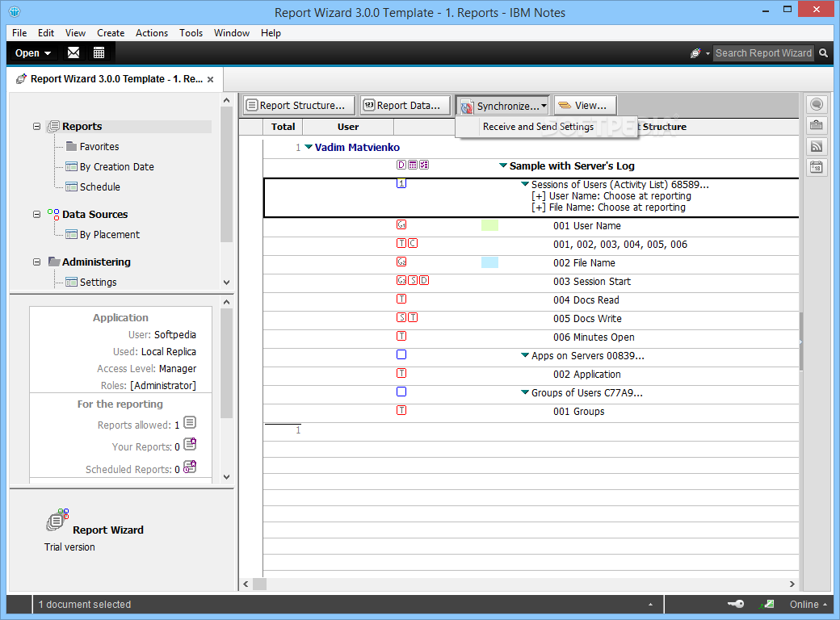840x620 pixels.
Task: Choose Receive and Send Settings menu item
Action: pos(547,127)
